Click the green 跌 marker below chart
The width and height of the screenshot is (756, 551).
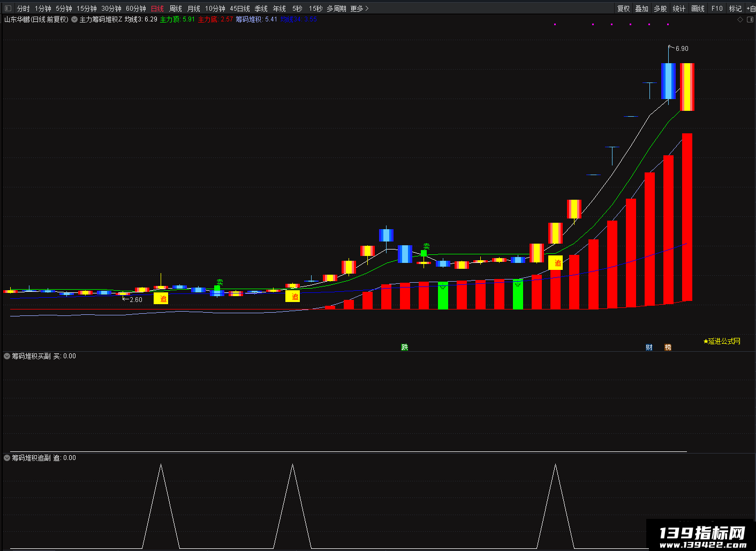coord(405,347)
